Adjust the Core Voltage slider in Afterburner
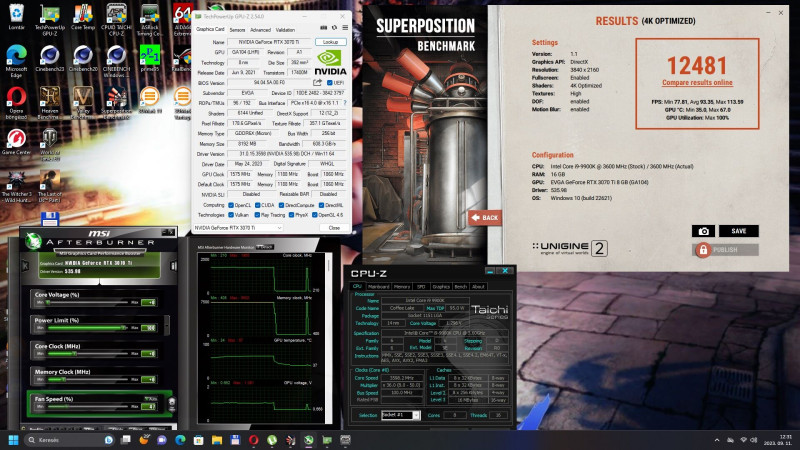This screenshot has width=800, height=450. coord(87,303)
